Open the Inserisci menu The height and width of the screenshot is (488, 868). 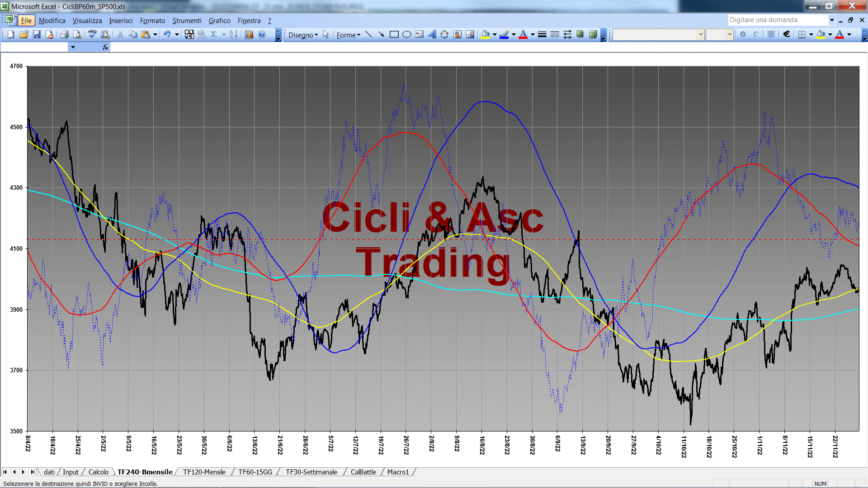pyautogui.click(x=121, y=20)
